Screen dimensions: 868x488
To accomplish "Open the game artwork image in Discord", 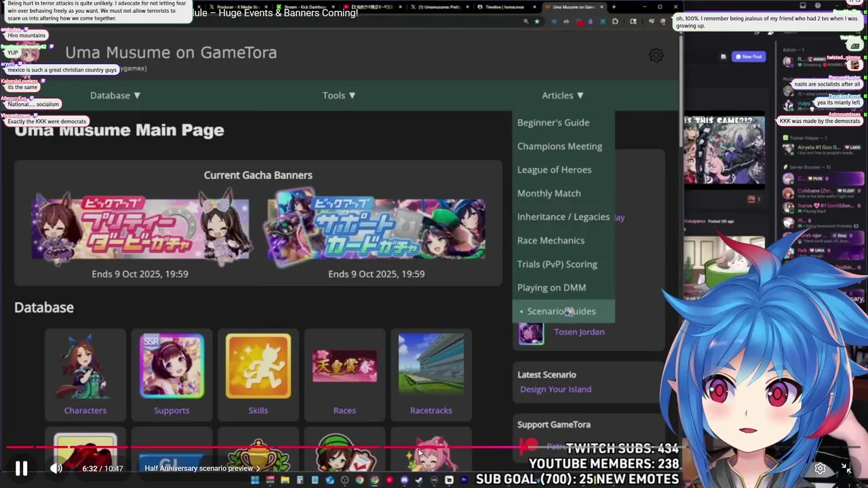I will [x=724, y=150].
